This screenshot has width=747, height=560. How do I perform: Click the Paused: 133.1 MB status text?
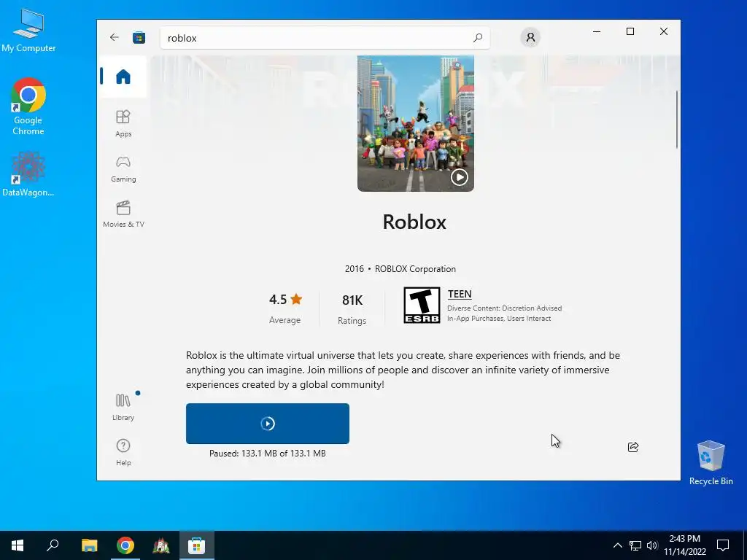pos(267,454)
